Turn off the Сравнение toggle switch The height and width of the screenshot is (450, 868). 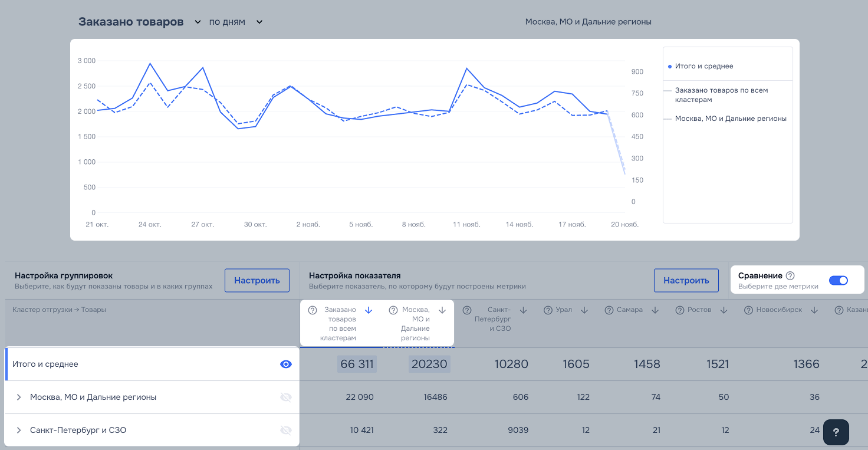tap(838, 281)
